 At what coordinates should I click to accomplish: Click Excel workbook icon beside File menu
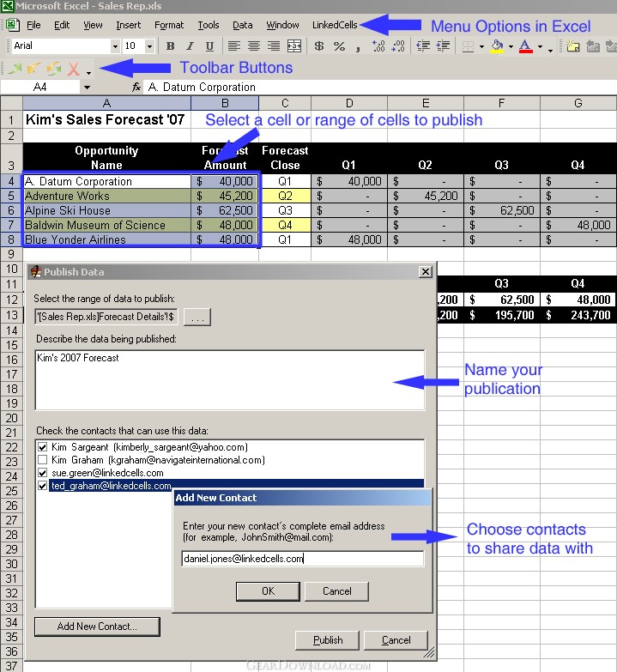click(12, 24)
